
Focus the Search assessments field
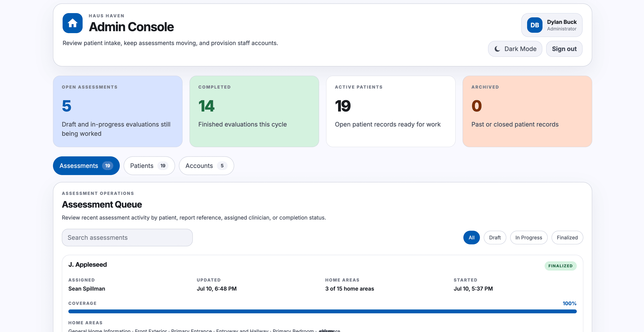pos(127,237)
